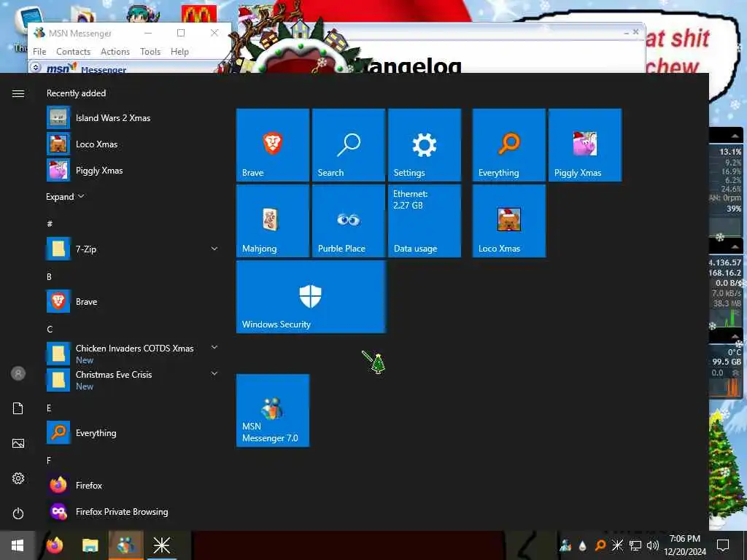Image resolution: width=747 pixels, height=560 pixels.
Task: Click the messenger buddy tray icon
Action: (565, 545)
